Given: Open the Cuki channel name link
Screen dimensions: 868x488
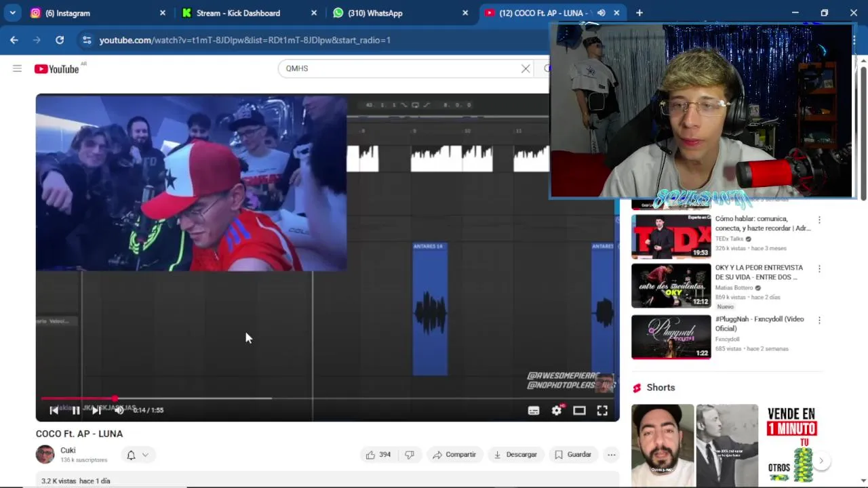Looking at the screenshot, I should (68, 450).
